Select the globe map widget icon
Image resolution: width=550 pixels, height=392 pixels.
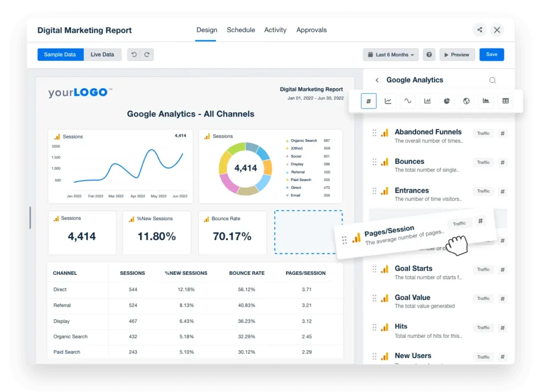click(466, 101)
